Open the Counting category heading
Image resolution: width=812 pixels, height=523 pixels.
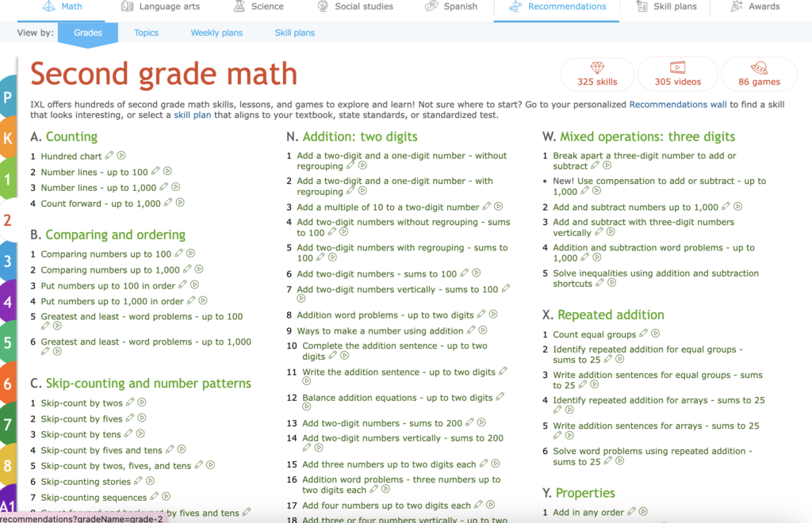coord(71,136)
